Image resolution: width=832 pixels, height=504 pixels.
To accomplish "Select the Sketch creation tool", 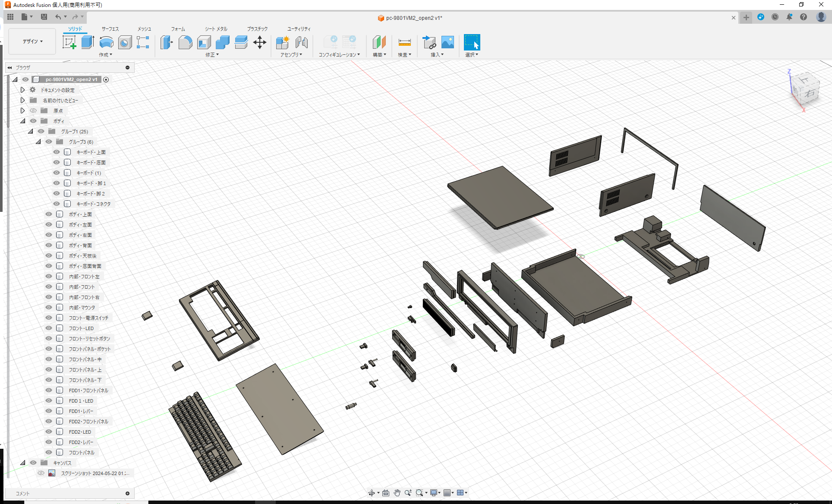I will point(69,42).
